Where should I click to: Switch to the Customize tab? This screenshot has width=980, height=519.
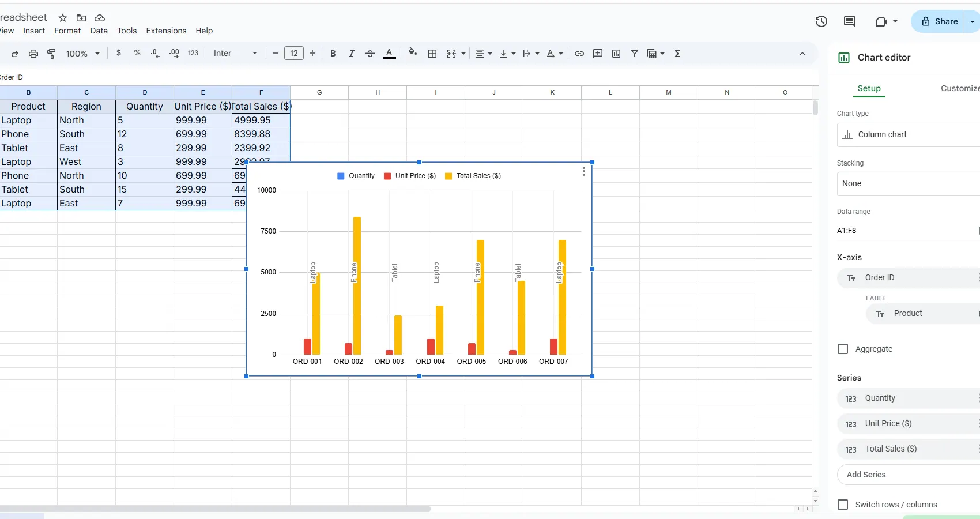tap(959, 88)
